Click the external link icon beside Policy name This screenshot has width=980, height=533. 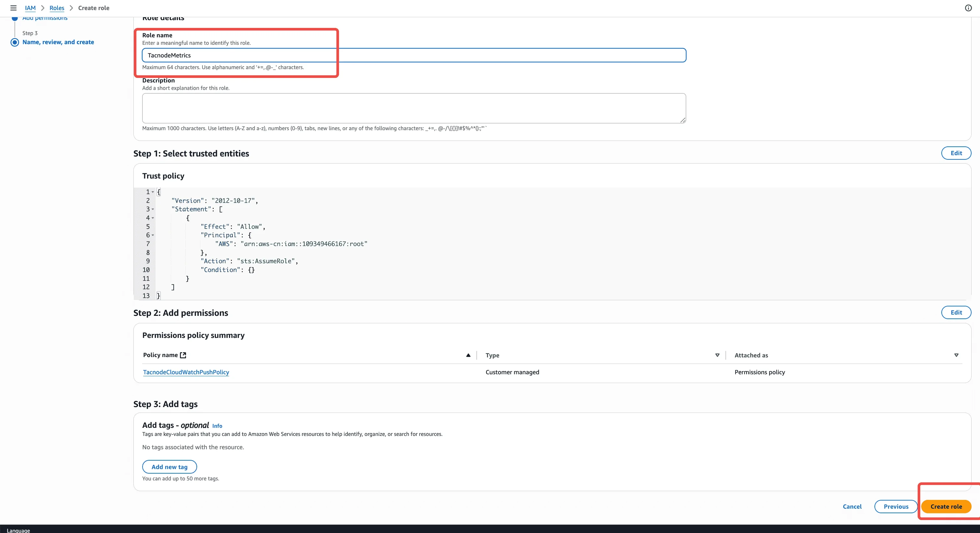[x=183, y=355]
